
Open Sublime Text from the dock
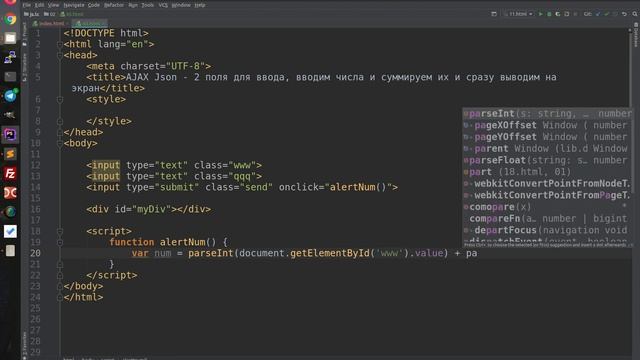coord(10,154)
